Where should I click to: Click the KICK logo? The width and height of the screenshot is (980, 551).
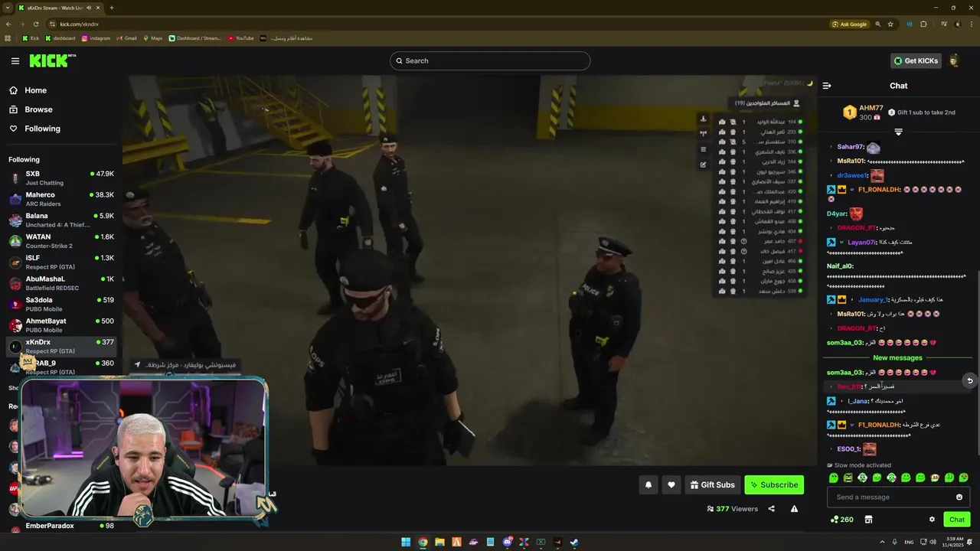[53, 60]
